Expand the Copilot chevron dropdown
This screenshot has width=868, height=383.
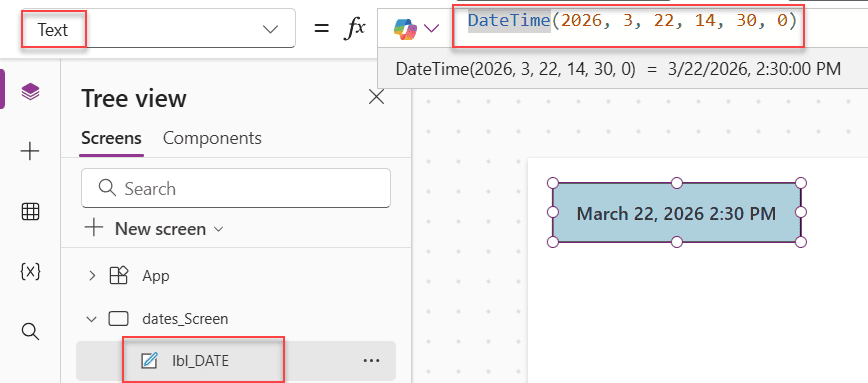(x=432, y=28)
